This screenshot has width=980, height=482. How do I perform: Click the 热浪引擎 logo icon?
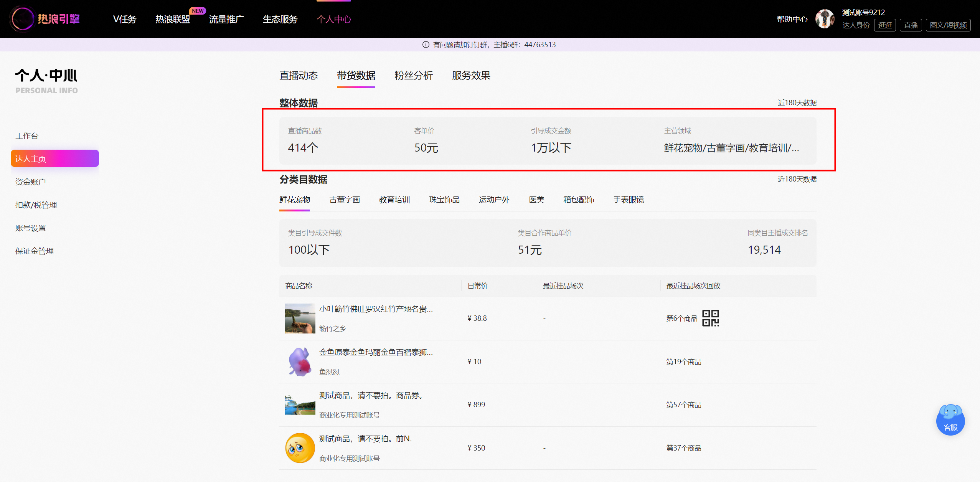tap(23, 19)
